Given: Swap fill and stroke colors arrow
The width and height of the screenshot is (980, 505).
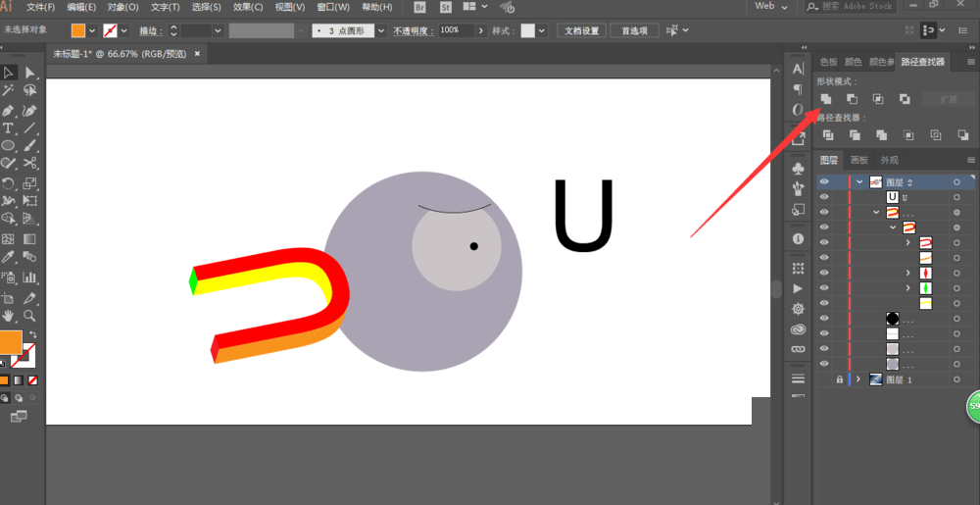Looking at the screenshot, I should [32, 335].
